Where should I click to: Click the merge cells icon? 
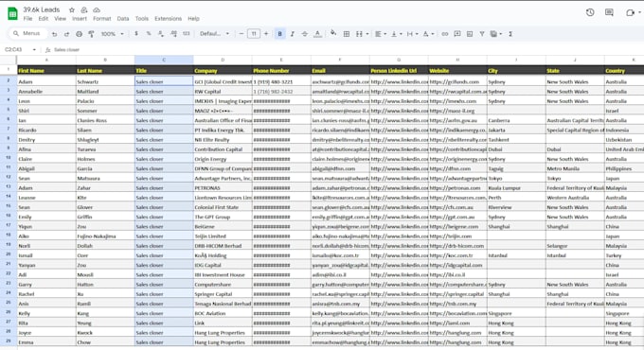point(359,34)
